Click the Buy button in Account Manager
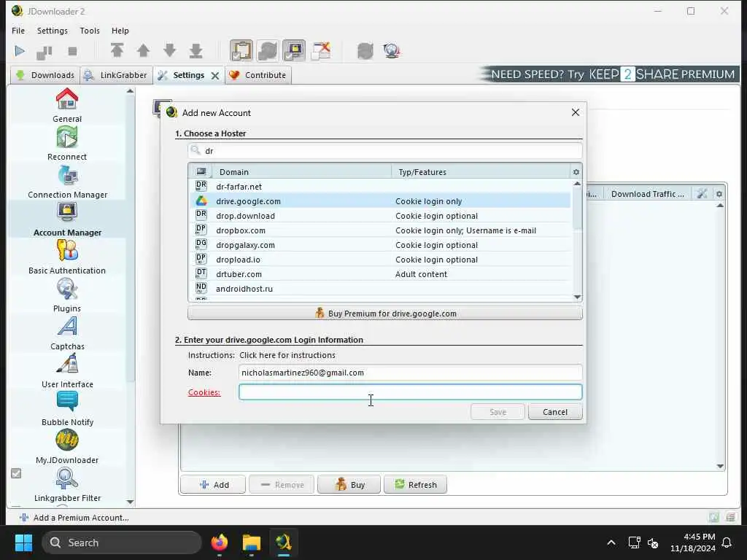 point(349,485)
